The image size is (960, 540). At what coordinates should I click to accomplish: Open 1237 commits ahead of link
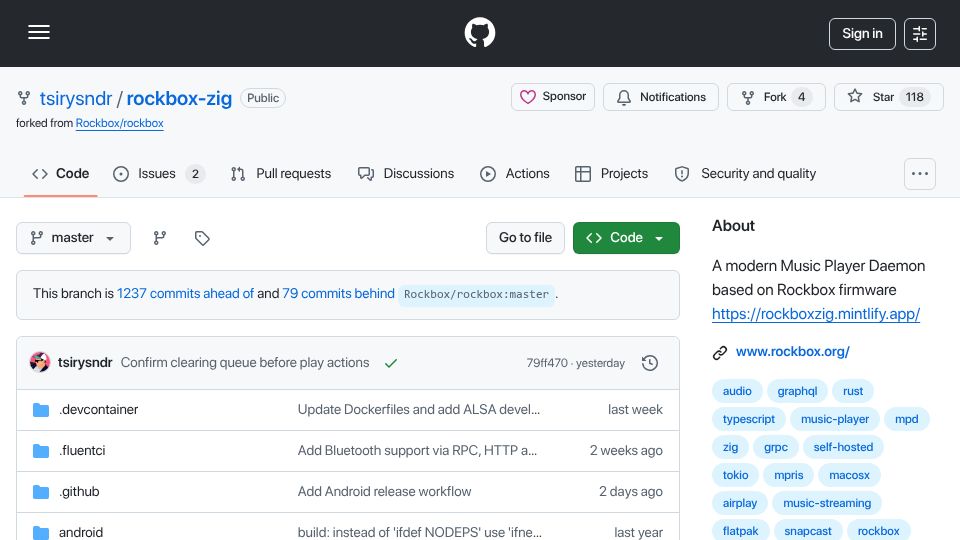coord(186,293)
